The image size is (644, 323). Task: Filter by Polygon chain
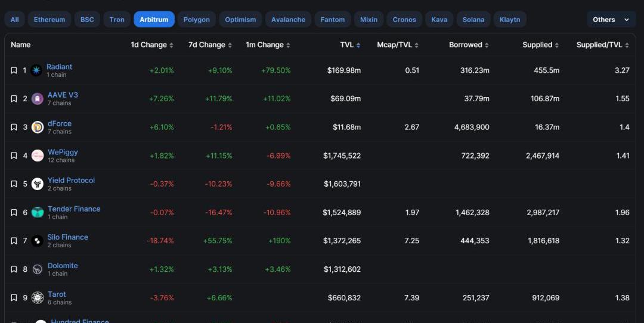196,19
